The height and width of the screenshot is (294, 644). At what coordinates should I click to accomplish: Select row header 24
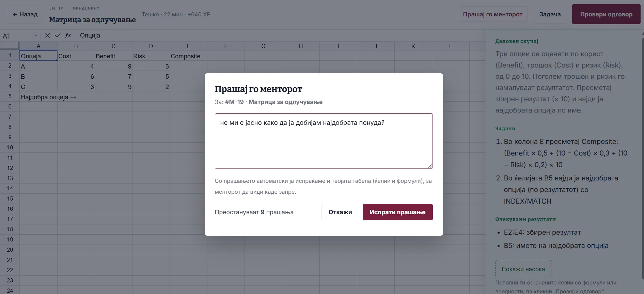(10, 291)
